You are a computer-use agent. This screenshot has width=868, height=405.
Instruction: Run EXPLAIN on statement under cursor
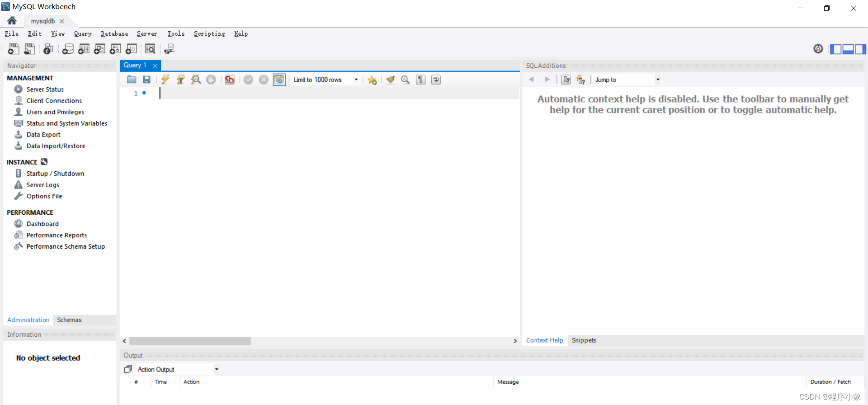[196, 80]
